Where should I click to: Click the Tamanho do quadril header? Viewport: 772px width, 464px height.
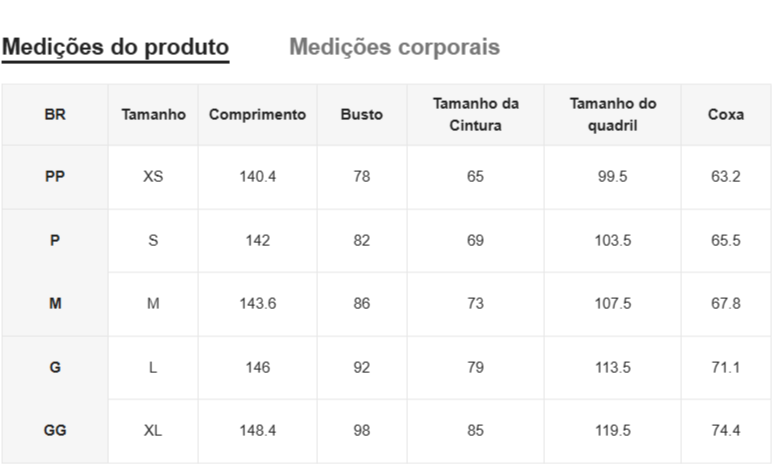click(612, 115)
